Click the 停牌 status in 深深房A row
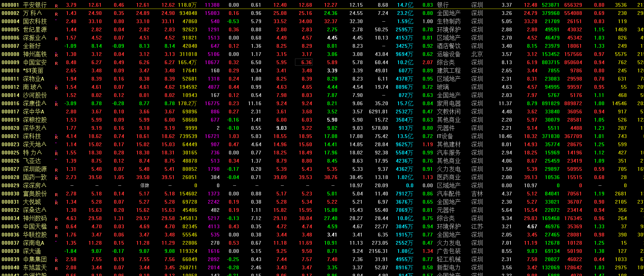This screenshot has height=276, width=644. coord(145,185)
